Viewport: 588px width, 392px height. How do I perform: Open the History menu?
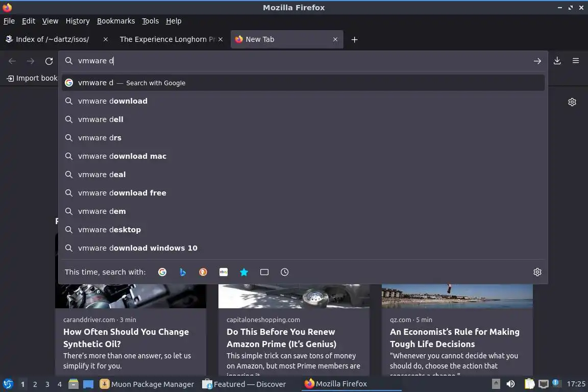click(x=78, y=21)
